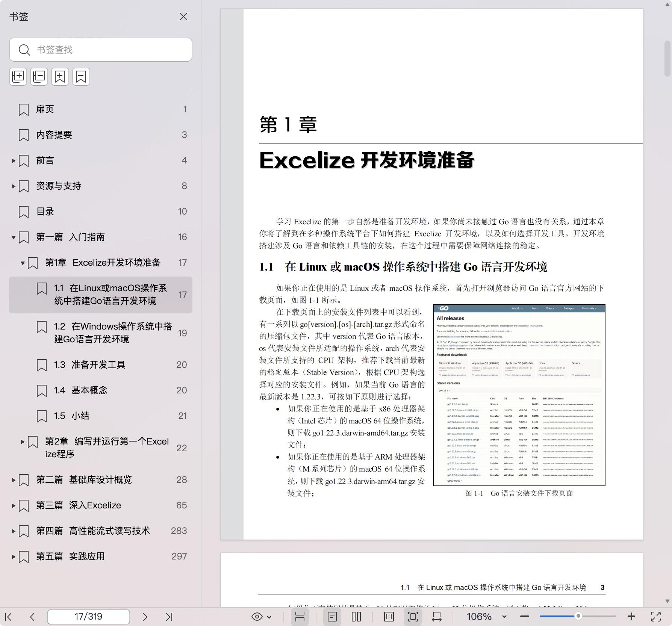Click the zoom slider handle
672x626 pixels.
pyautogui.click(x=578, y=616)
